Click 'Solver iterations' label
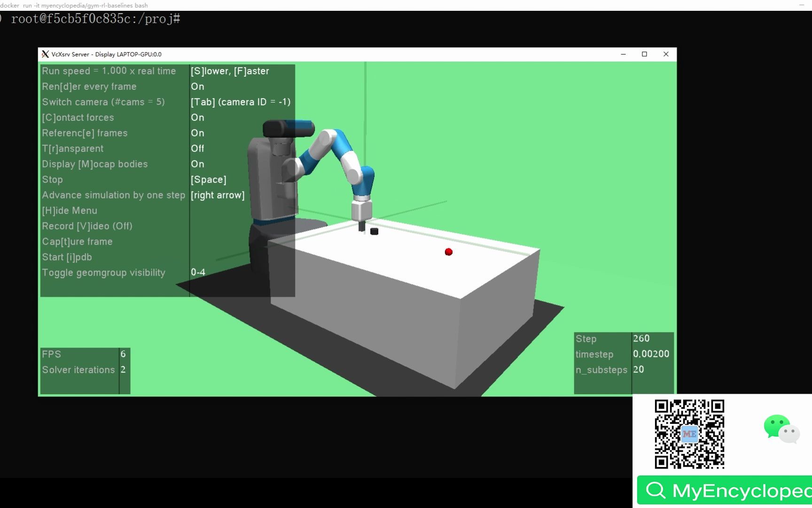Image resolution: width=812 pixels, height=508 pixels. [78, 370]
